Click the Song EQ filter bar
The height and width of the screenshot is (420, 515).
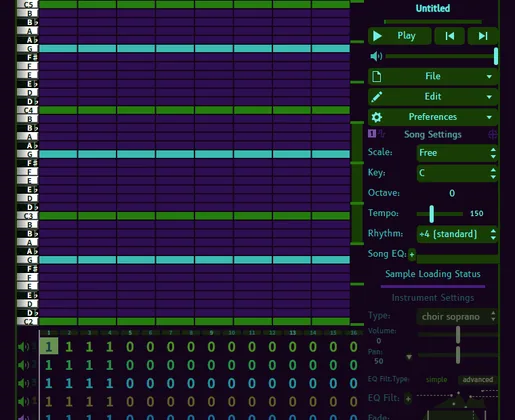457,259
